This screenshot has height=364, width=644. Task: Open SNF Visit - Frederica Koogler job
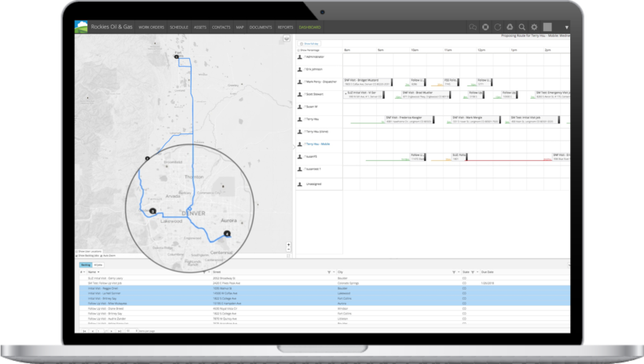(x=409, y=119)
